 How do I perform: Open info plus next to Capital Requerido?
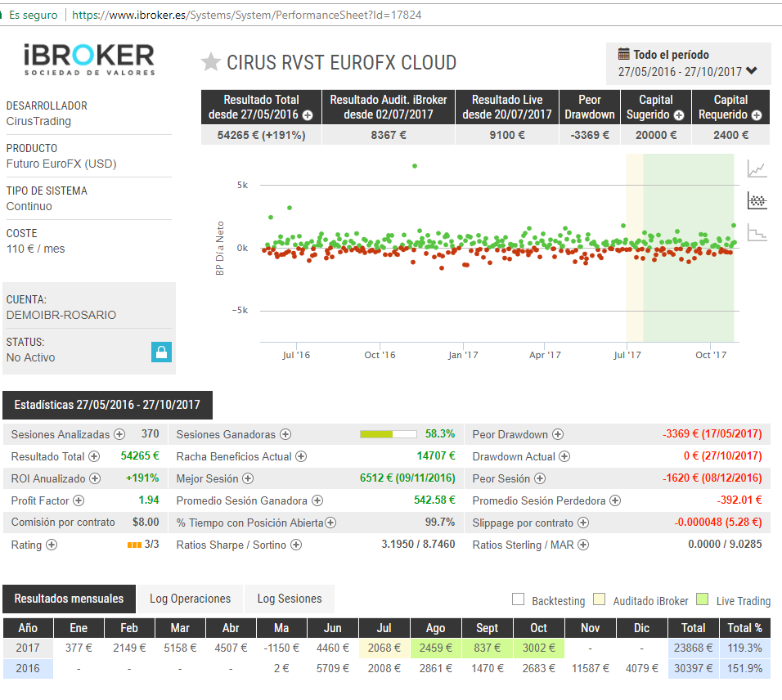coord(757,115)
